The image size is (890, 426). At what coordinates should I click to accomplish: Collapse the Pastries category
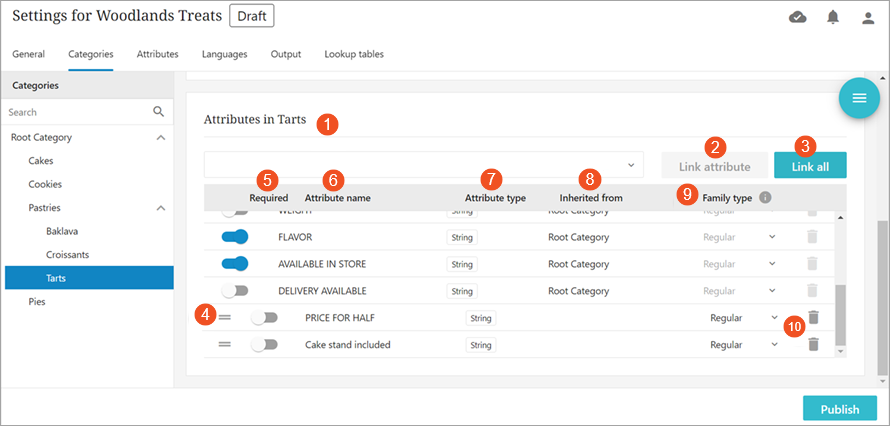pos(161,207)
